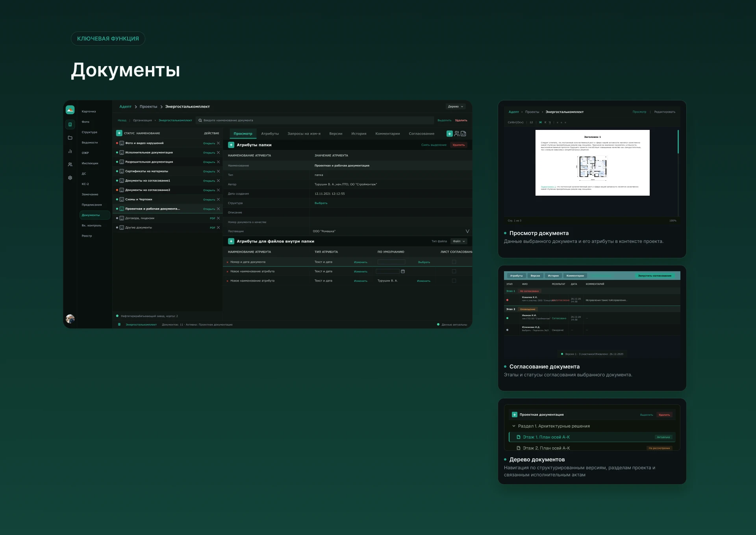Viewport: 756px width, 535px height.
Task: Tick approval checkbox in the calendar-field attribute row
Action: [454, 271]
